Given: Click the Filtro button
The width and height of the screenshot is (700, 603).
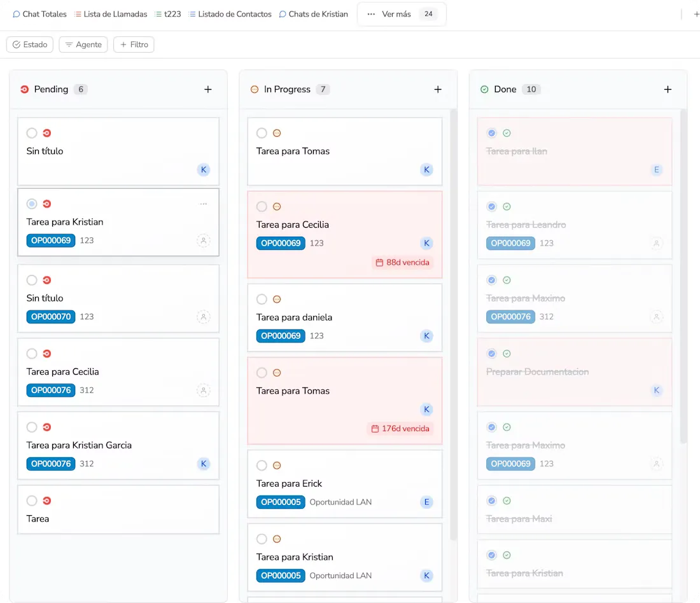Looking at the screenshot, I should [x=134, y=45].
